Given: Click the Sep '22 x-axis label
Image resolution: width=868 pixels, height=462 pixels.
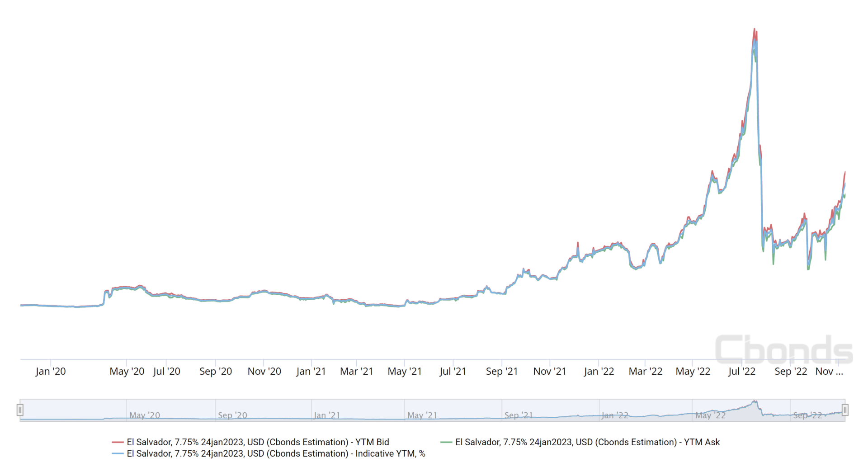Looking at the screenshot, I should click(x=791, y=372).
